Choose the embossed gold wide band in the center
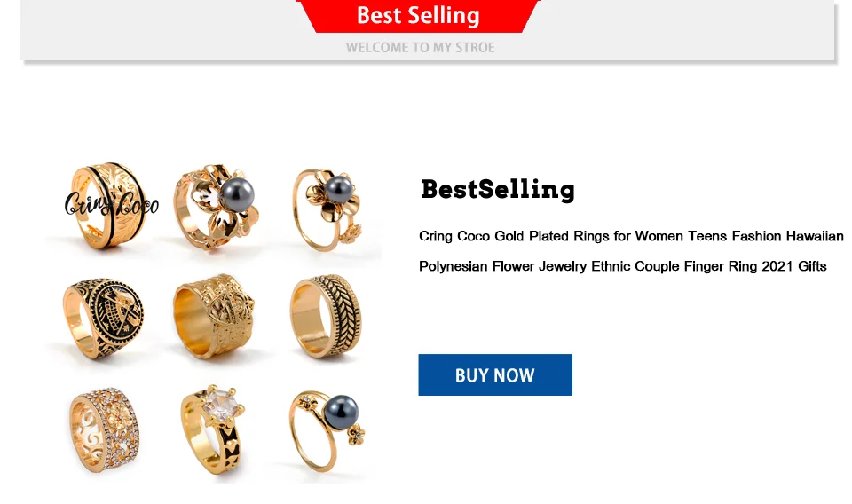The width and height of the screenshot is (852, 504). (x=214, y=316)
